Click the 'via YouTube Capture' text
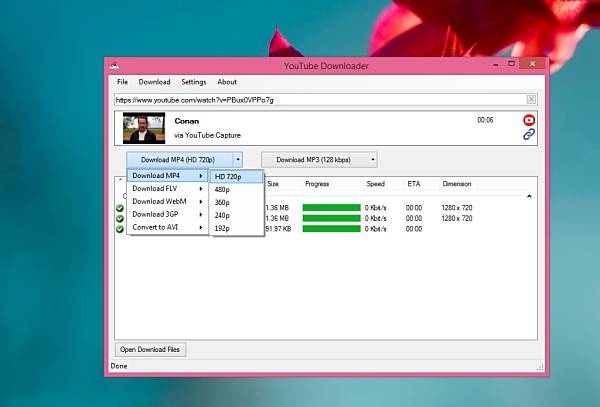 tap(207, 135)
